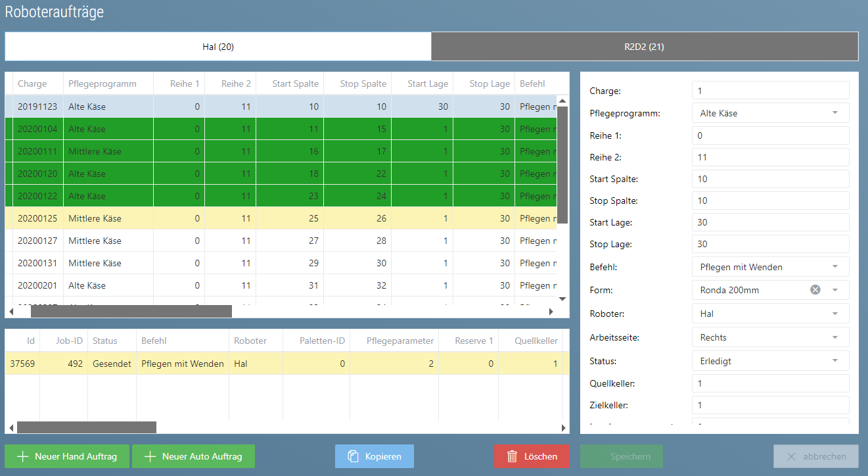Open the Arbeitsseite dropdown showing Rechts
Viewport: 868px width, 476px height.
771,337
